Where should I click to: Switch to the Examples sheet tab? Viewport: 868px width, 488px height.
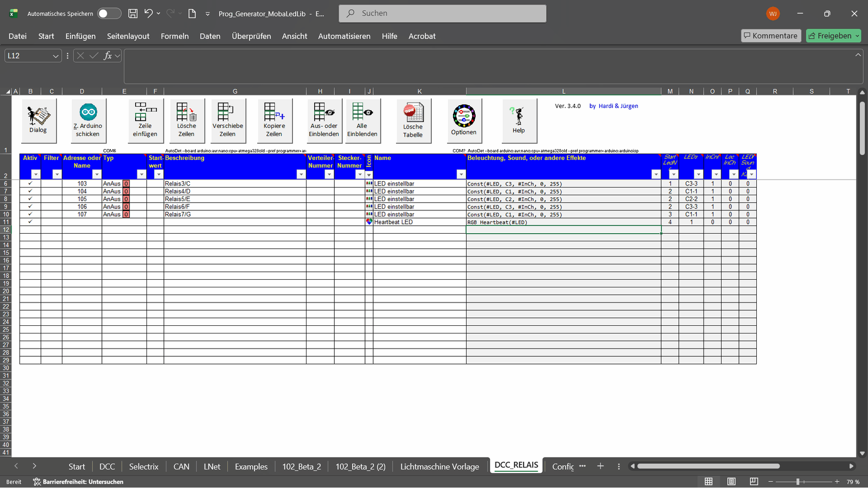pyautogui.click(x=251, y=467)
